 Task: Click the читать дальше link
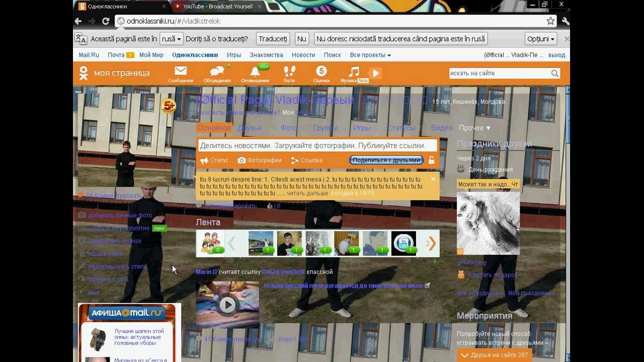(x=307, y=193)
